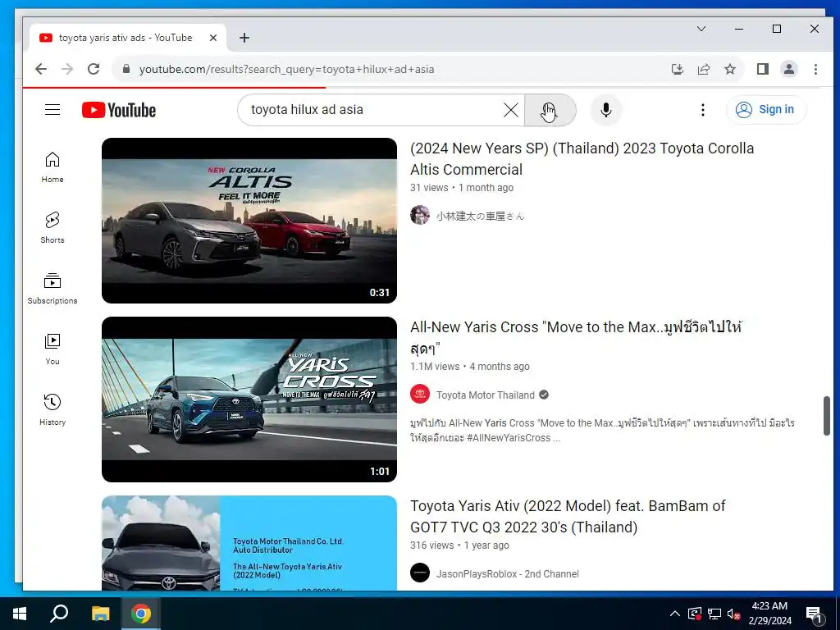Click 小林建太の車屋さん channel avatar
The height and width of the screenshot is (630, 840).
pyautogui.click(x=420, y=216)
